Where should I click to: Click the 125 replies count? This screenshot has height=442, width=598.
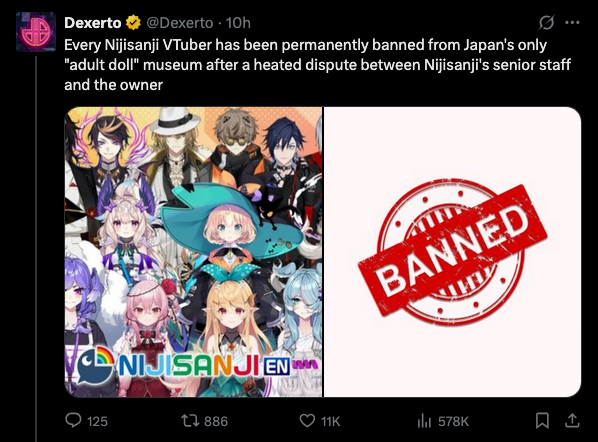pos(97,421)
